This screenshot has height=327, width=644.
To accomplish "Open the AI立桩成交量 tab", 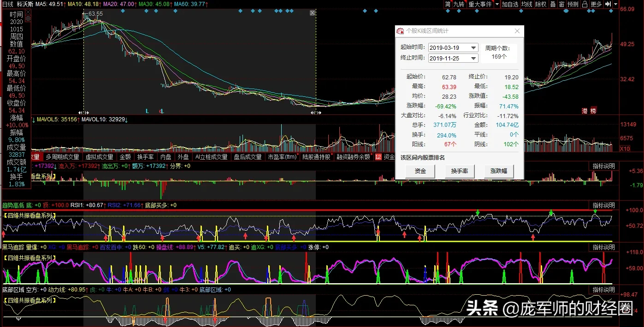I will point(212,157).
